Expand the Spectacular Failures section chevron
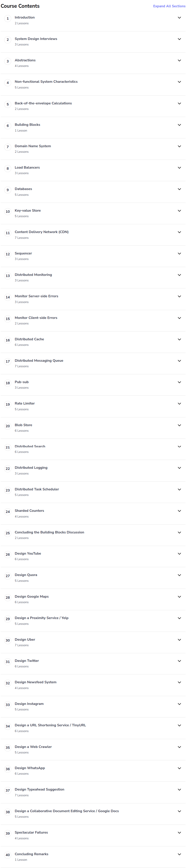The width and height of the screenshot is (188, 868). coord(179,833)
